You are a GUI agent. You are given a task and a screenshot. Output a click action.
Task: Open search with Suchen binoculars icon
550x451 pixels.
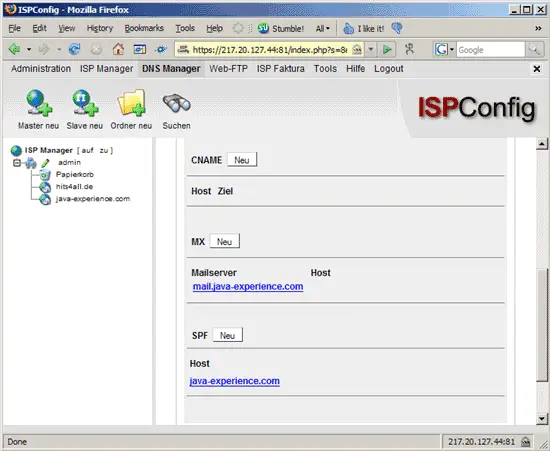tap(176, 103)
